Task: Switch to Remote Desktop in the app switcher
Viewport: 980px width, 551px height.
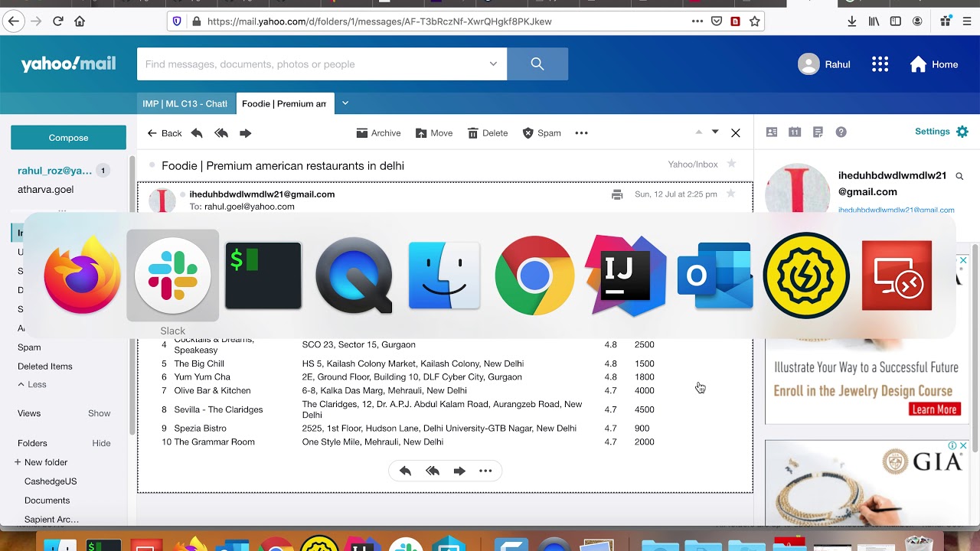Action: click(897, 275)
